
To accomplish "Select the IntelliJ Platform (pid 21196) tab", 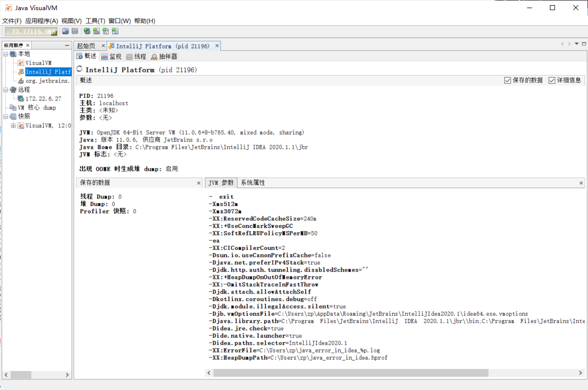I will (x=162, y=46).
